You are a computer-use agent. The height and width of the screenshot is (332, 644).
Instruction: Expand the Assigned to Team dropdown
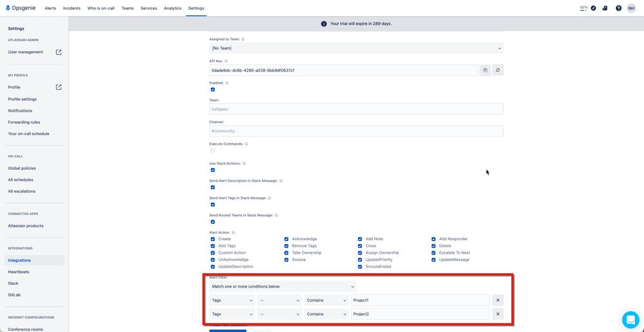[x=356, y=48]
